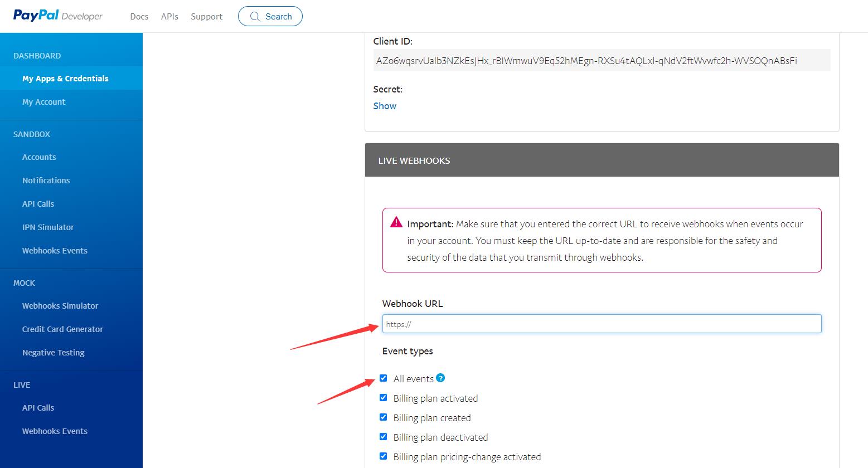This screenshot has height=468, width=868.
Task: Open the APIs menu
Action: pos(169,17)
